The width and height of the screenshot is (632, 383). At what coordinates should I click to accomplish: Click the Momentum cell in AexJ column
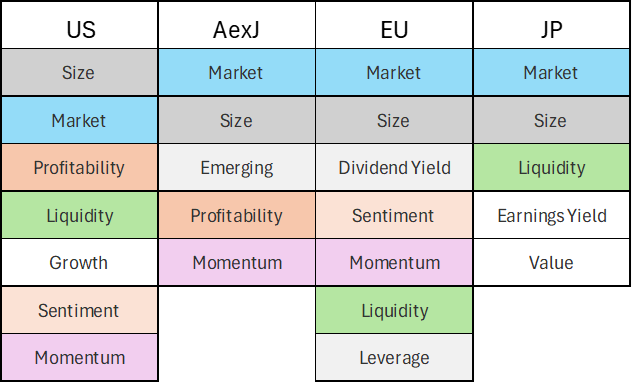(237, 262)
